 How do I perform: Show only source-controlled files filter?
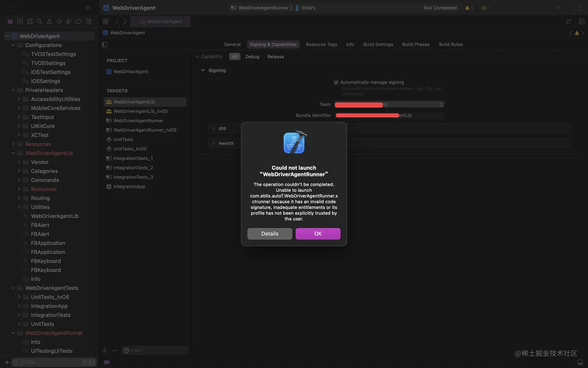pyautogui.click(x=92, y=362)
